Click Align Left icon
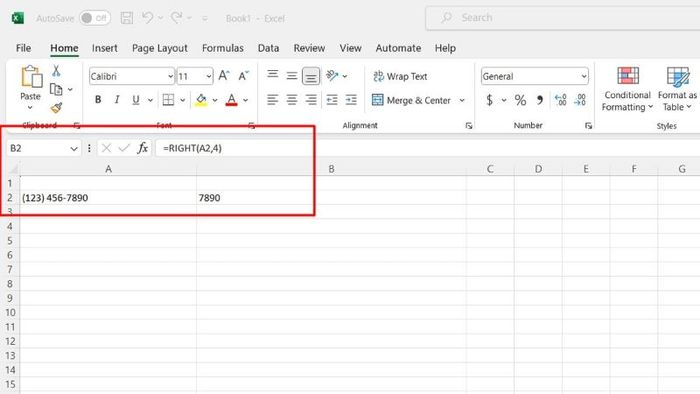 point(272,100)
